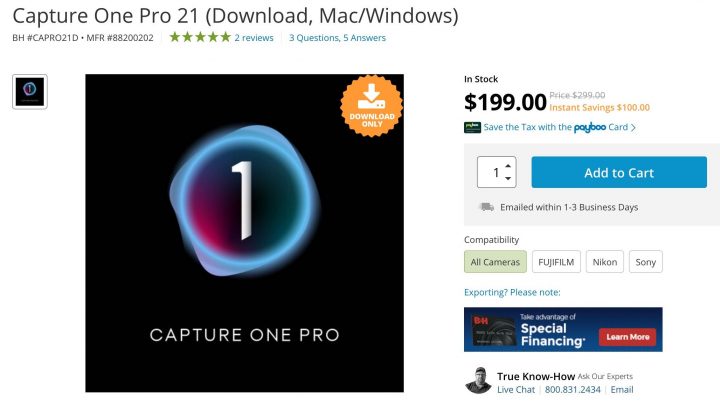Expand the Payboo Card chevron
This screenshot has width=720, height=406.
(633, 128)
